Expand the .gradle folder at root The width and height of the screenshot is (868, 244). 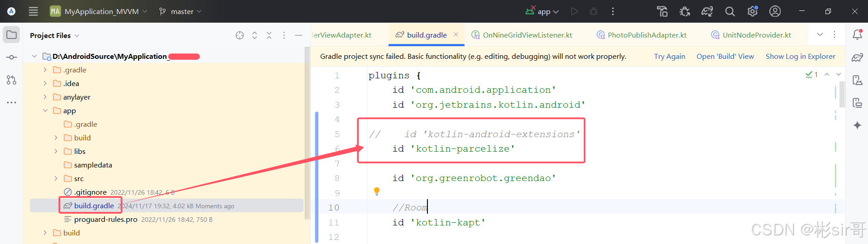click(45, 70)
